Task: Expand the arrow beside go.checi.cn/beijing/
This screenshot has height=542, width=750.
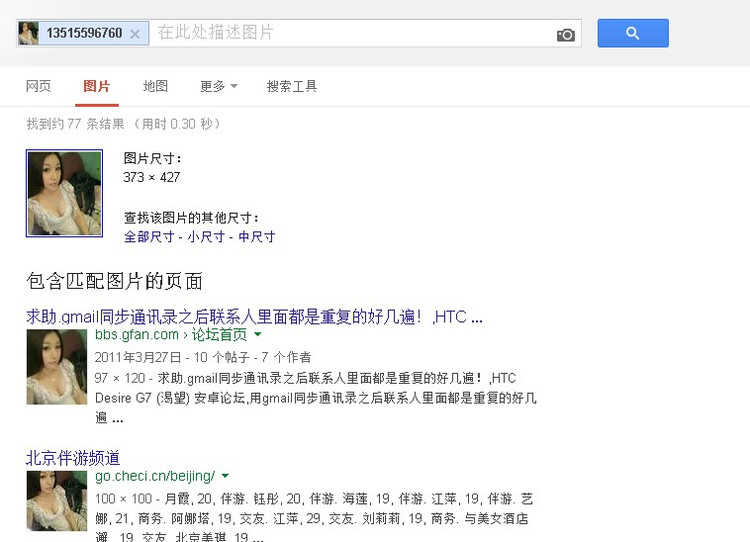Action: click(225, 476)
